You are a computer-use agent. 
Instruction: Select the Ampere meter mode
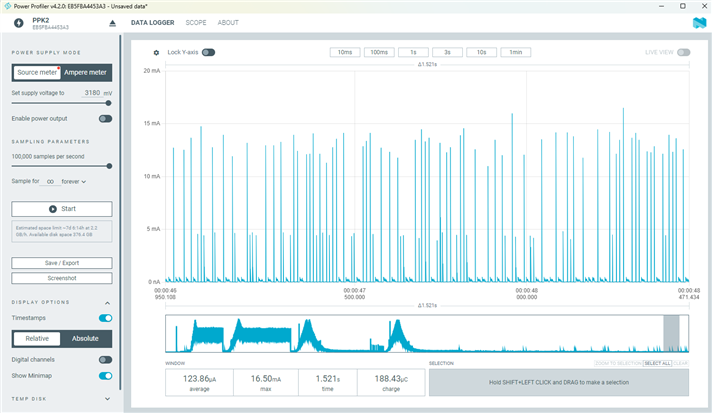[87, 72]
